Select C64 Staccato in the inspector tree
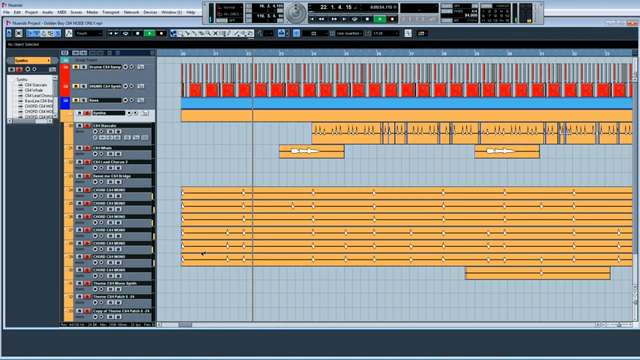This screenshot has height=360, width=640. (x=36, y=85)
